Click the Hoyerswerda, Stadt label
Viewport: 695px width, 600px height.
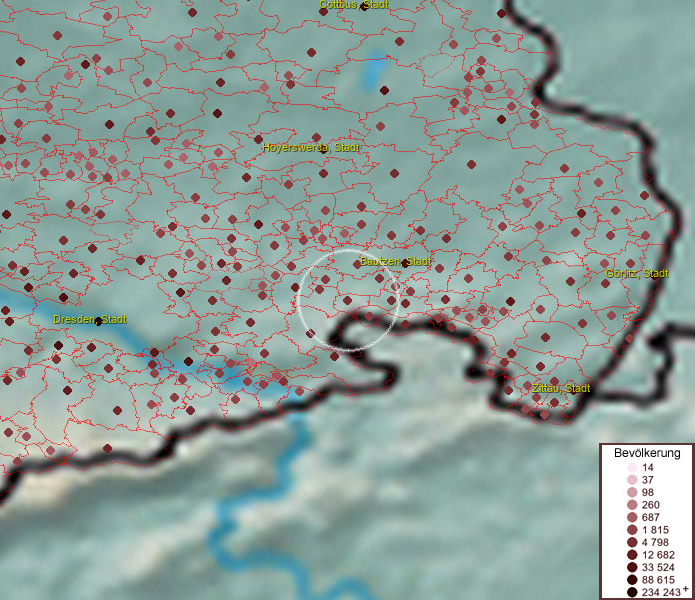click(x=310, y=147)
